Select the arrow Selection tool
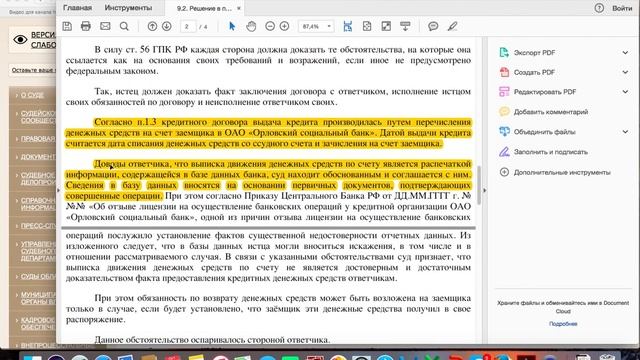 [x=232, y=27]
